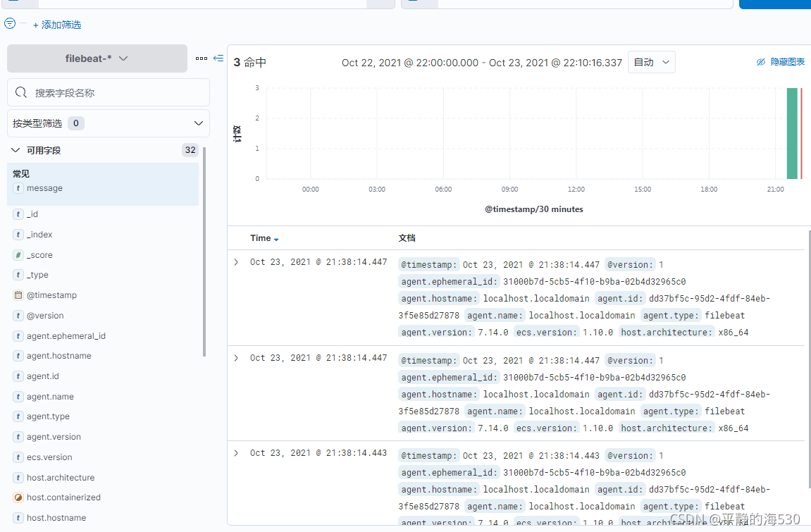Select the agent.hostname field name

point(59,356)
